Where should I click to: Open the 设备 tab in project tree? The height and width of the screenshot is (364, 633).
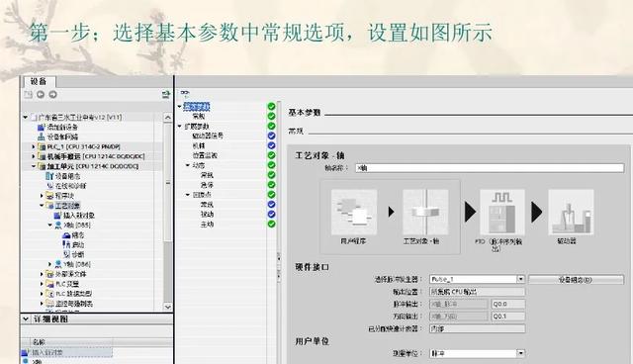tap(39, 81)
